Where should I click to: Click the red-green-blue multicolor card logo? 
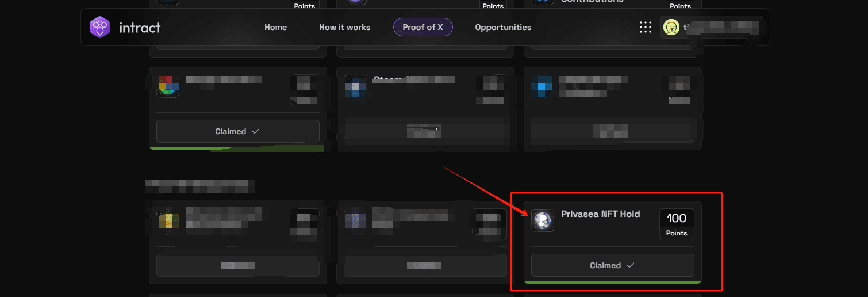coord(168,86)
